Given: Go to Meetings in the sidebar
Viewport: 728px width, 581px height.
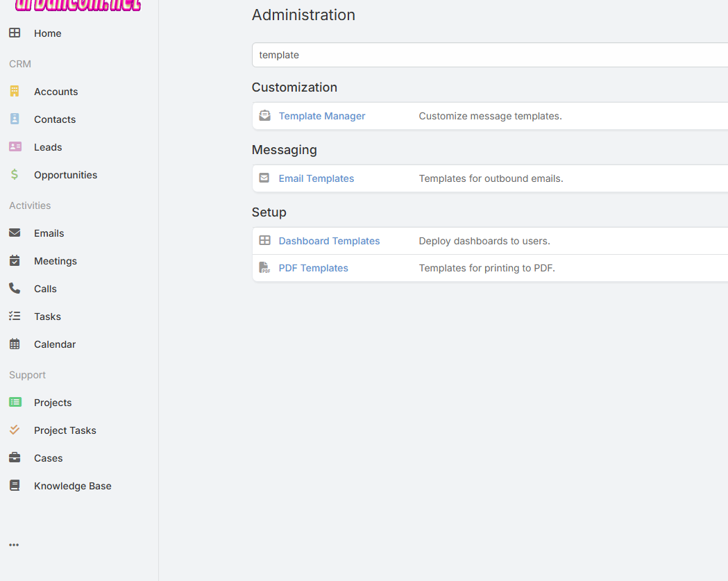Looking at the screenshot, I should coord(55,261).
